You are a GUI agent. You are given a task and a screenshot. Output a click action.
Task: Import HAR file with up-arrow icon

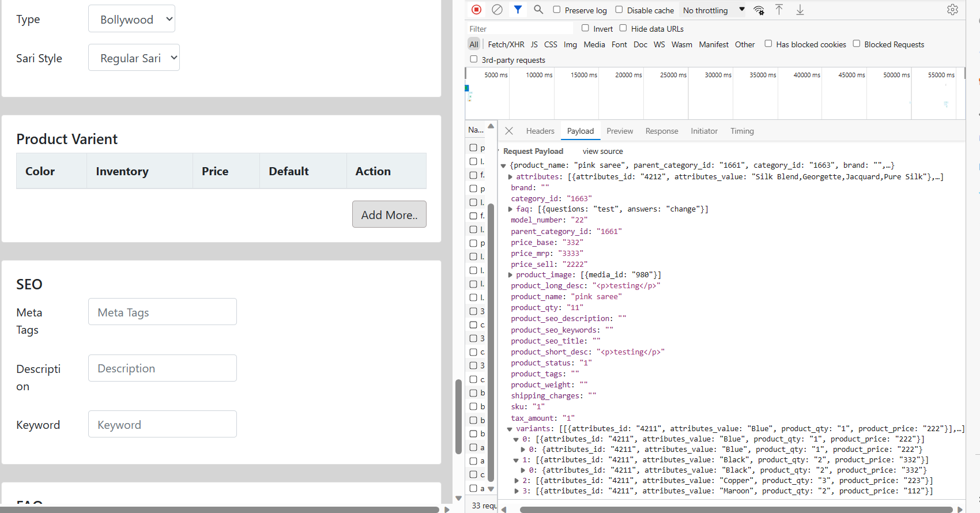pyautogui.click(x=779, y=9)
